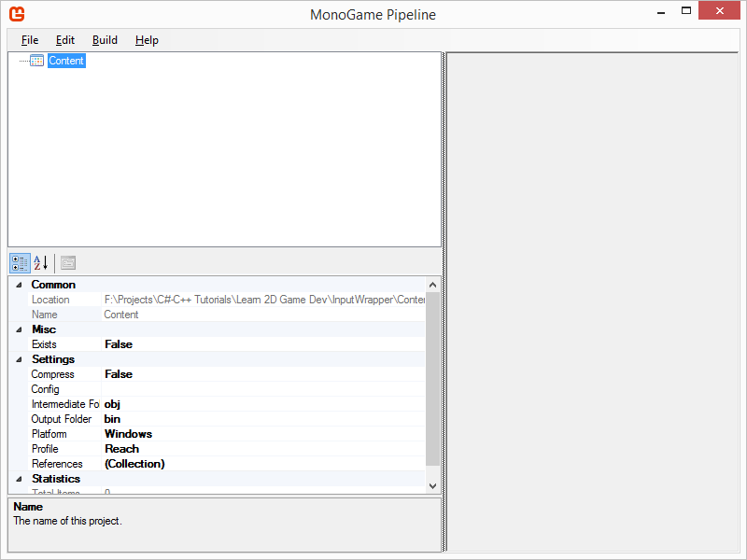This screenshot has height=560, width=747.
Task: Open the Property Pages toolbar button
Action: click(68, 263)
